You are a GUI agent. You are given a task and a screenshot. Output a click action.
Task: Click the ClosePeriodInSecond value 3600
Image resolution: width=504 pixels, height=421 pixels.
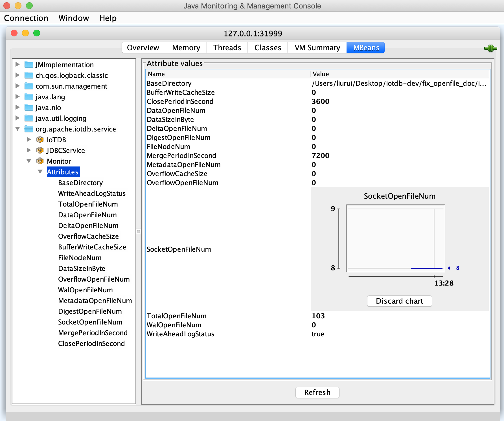click(320, 101)
